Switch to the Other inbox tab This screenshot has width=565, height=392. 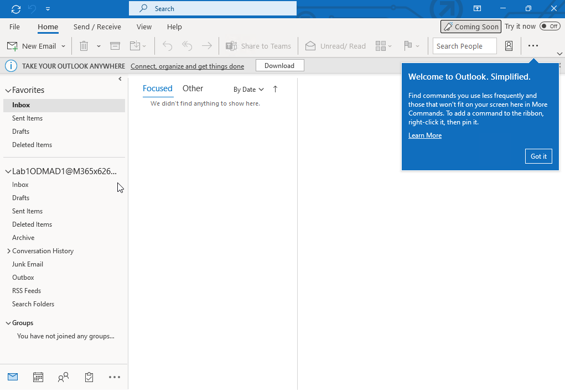pos(193,88)
